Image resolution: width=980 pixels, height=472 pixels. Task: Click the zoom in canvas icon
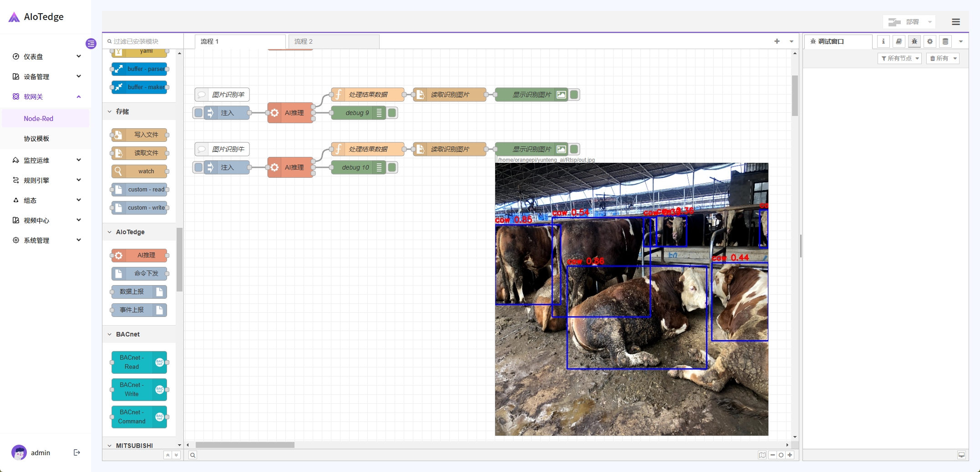click(790, 455)
